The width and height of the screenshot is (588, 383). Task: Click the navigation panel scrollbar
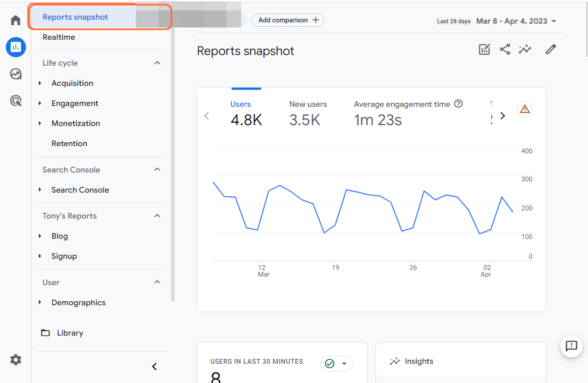(173, 165)
